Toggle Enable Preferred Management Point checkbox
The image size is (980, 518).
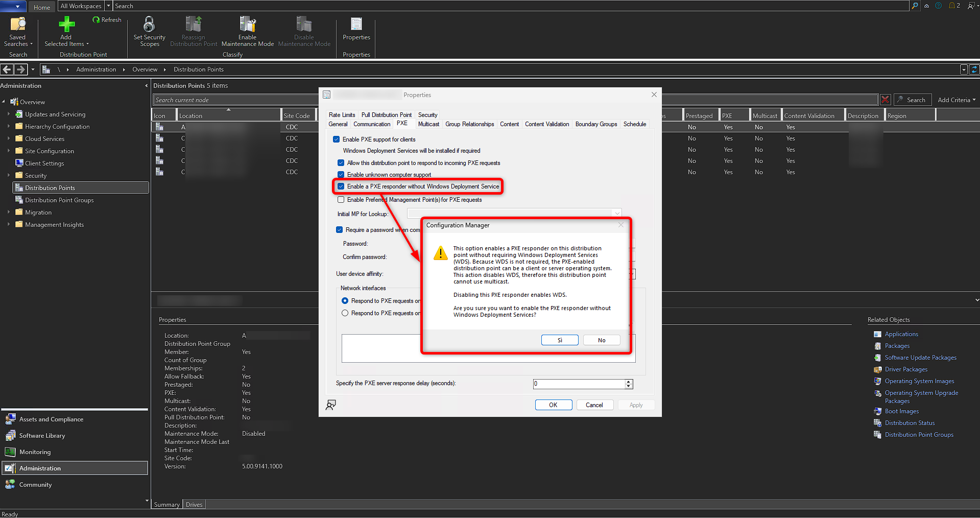coord(341,200)
